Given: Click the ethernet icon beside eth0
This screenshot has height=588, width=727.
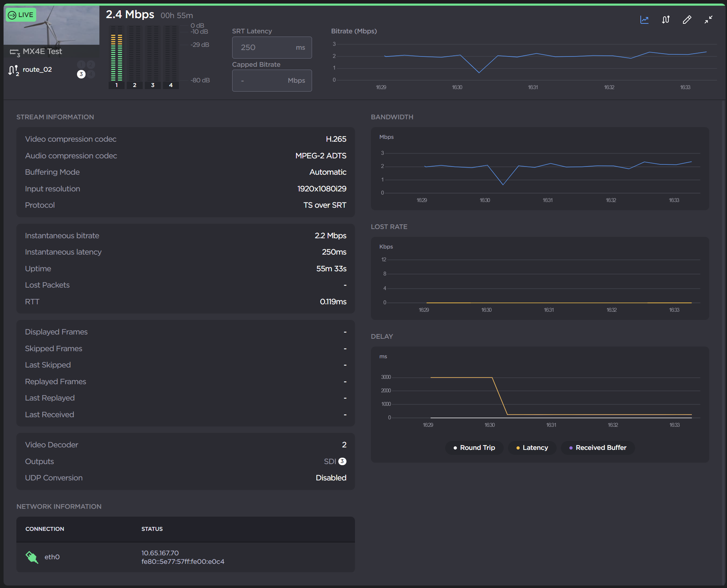Looking at the screenshot, I should click(x=32, y=557).
